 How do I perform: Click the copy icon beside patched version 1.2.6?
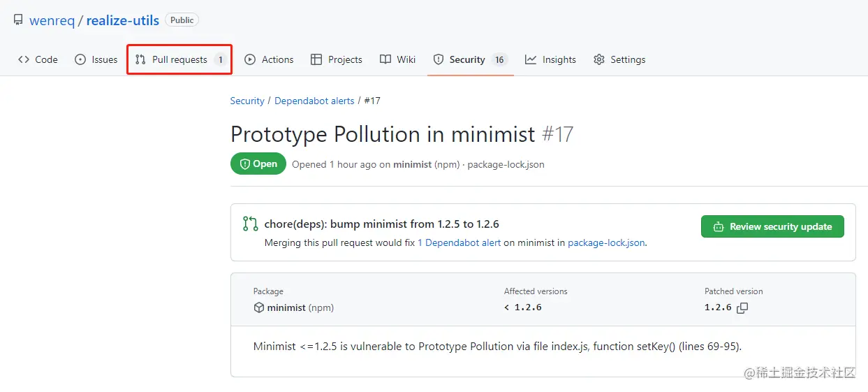click(742, 308)
